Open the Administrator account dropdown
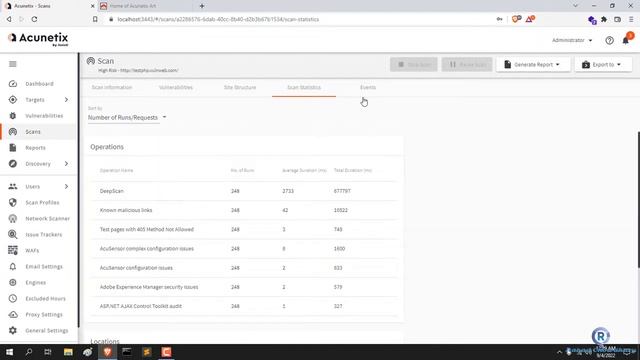 coord(572,40)
